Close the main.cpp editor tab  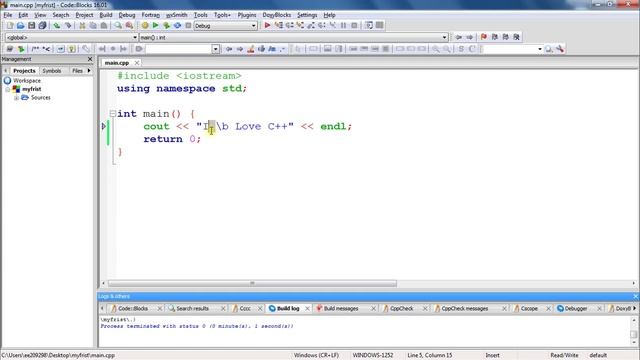click(137, 63)
